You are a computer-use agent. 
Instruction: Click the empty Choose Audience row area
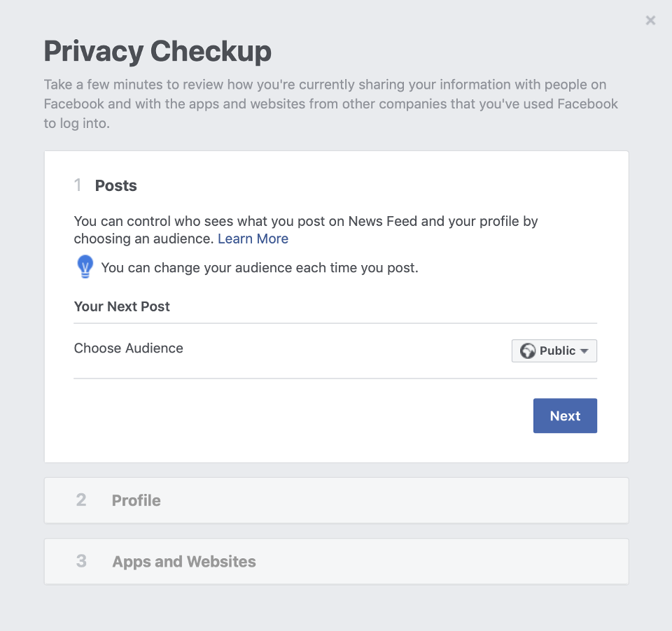point(343,350)
